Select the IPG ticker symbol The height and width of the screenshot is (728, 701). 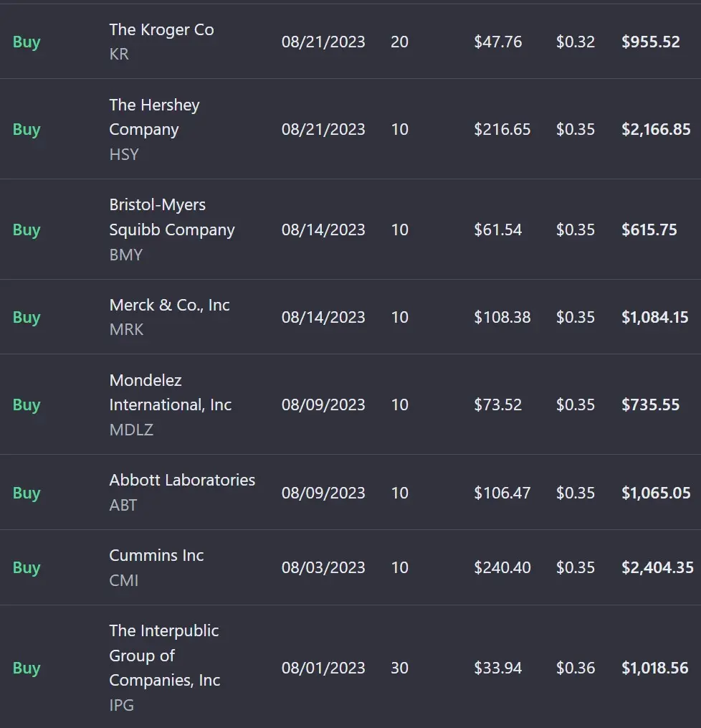122,705
